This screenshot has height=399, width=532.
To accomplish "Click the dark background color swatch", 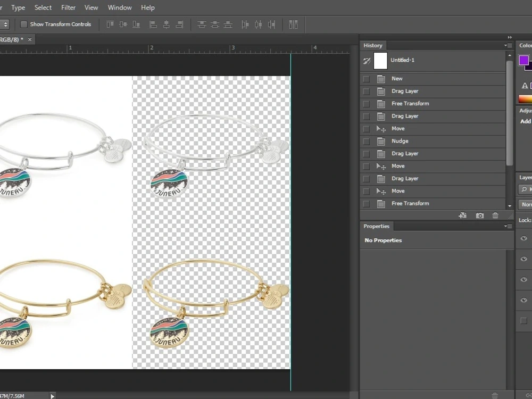I will click(x=529, y=68).
